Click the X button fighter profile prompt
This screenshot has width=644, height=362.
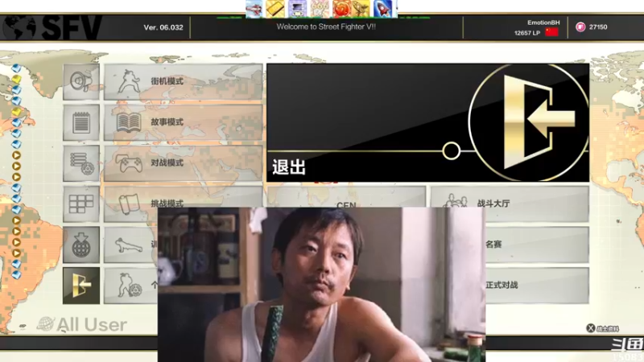602,328
